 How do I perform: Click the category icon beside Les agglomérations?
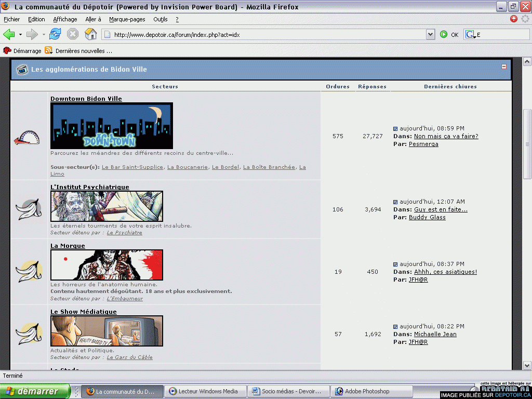click(x=22, y=70)
